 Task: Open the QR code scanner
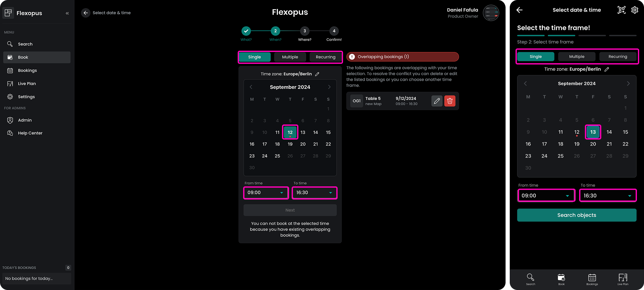click(x=621, y=10)
